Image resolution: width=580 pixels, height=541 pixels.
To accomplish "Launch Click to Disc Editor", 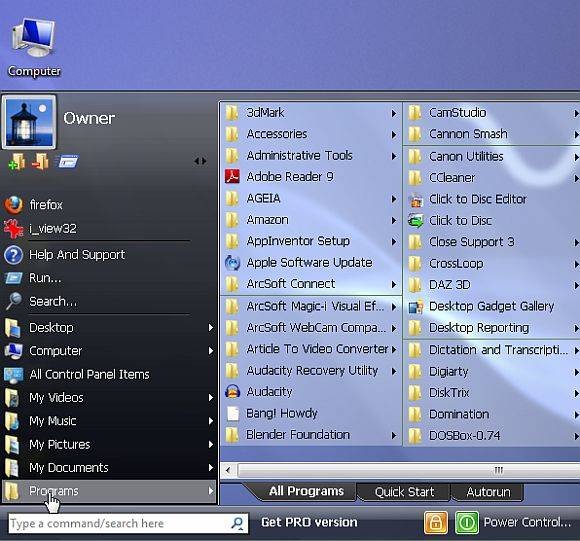I will click(x=492, y=200).
